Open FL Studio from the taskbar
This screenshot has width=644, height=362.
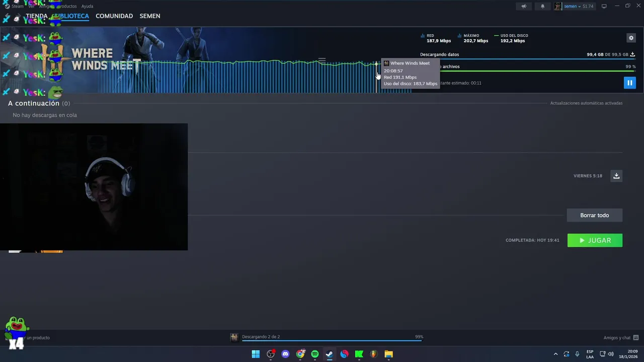374,354
